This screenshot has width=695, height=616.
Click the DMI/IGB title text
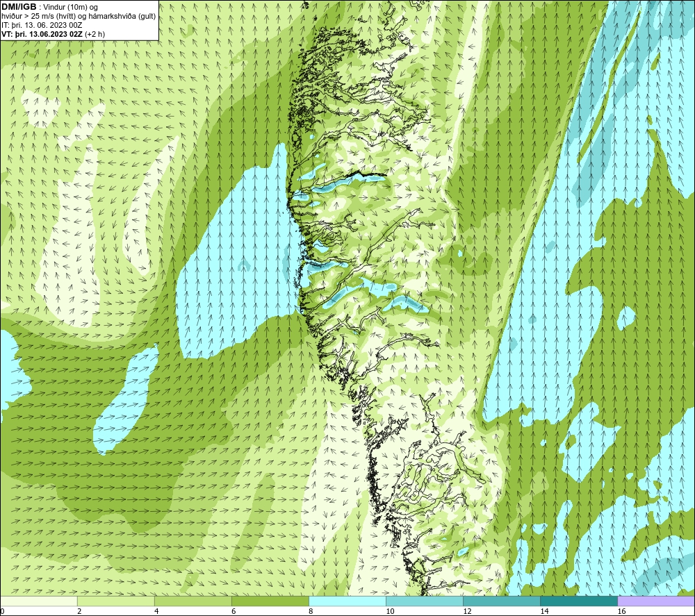[x=19, y=7]
